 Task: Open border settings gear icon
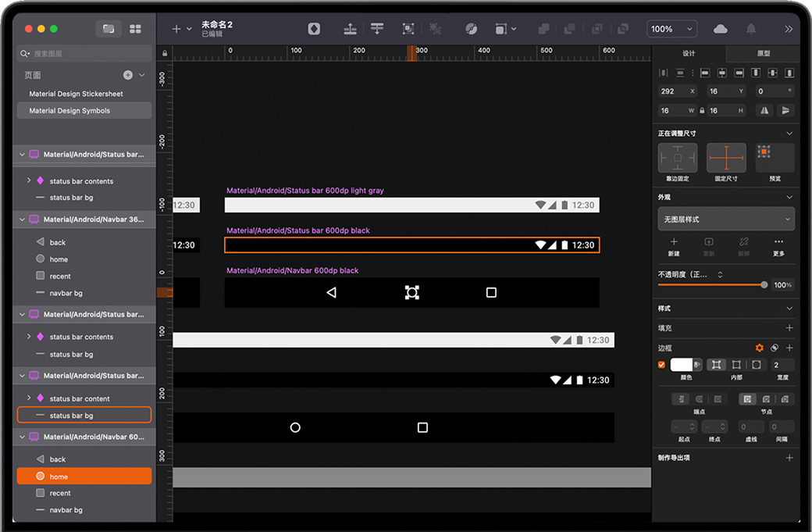(x=759, y=348)
